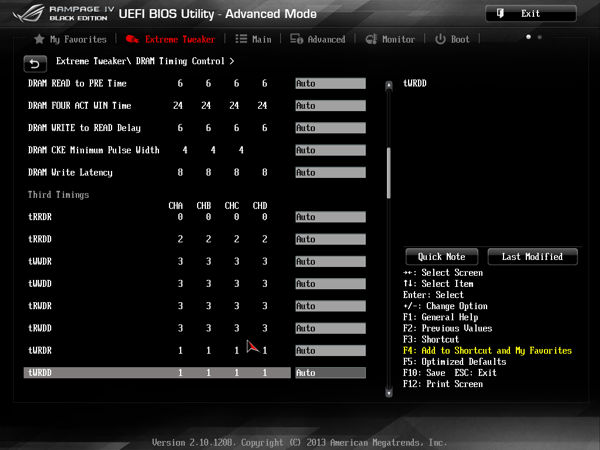The width and height of the screenshot is (600, 450).
Task: Open tWWDR Auto field
Action: 331,261
